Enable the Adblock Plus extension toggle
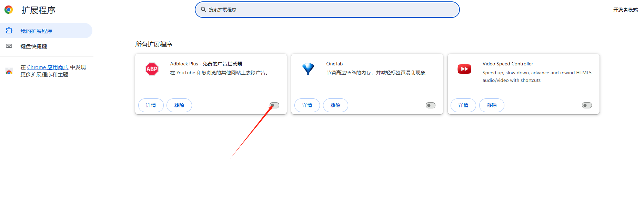Image resolution: width=644 pixels, height=202 pixels. pyautogui.click(x=274, y=105)
